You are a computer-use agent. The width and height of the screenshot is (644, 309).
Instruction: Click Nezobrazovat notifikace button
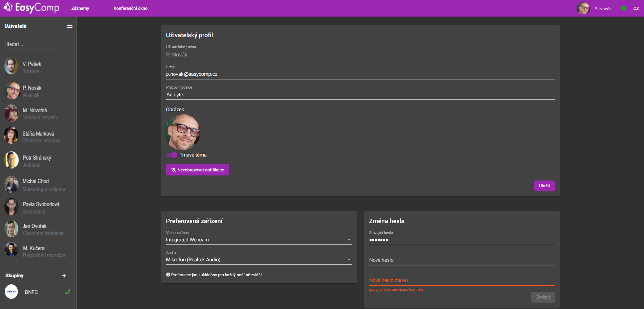tap(197, 170)
